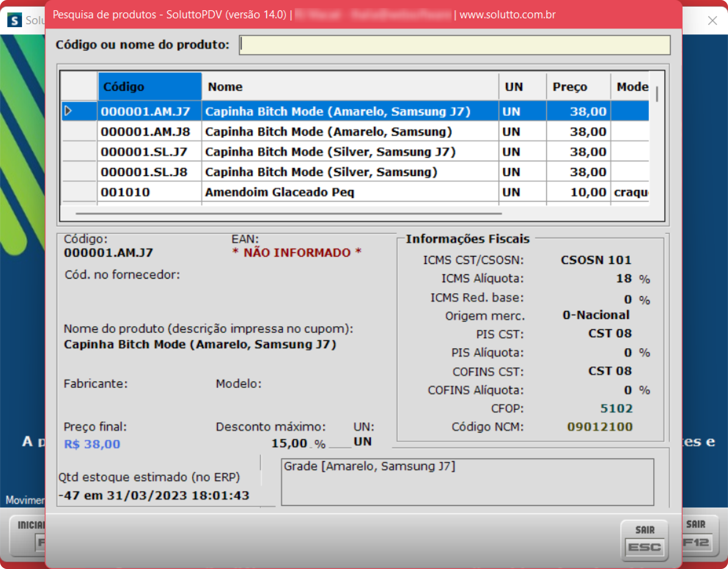Select product code 000001.AM.J8

[150, 132]
